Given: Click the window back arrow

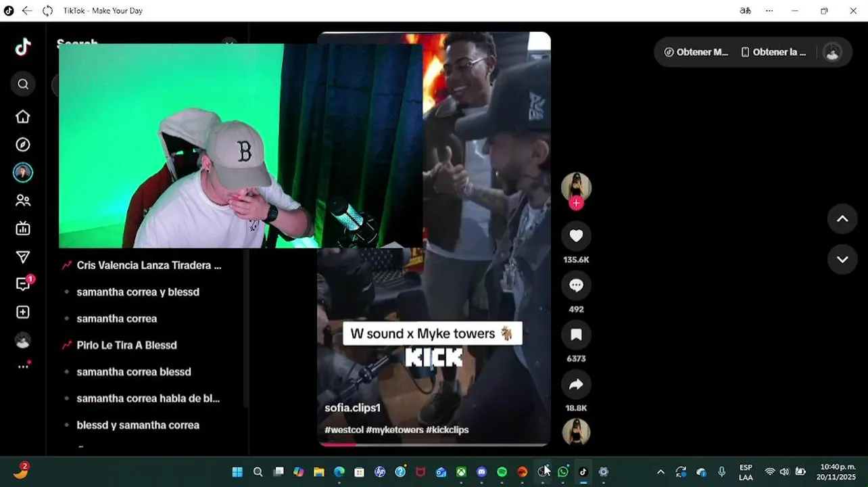Looking at the screenshot, I should (x=26, y=11).
